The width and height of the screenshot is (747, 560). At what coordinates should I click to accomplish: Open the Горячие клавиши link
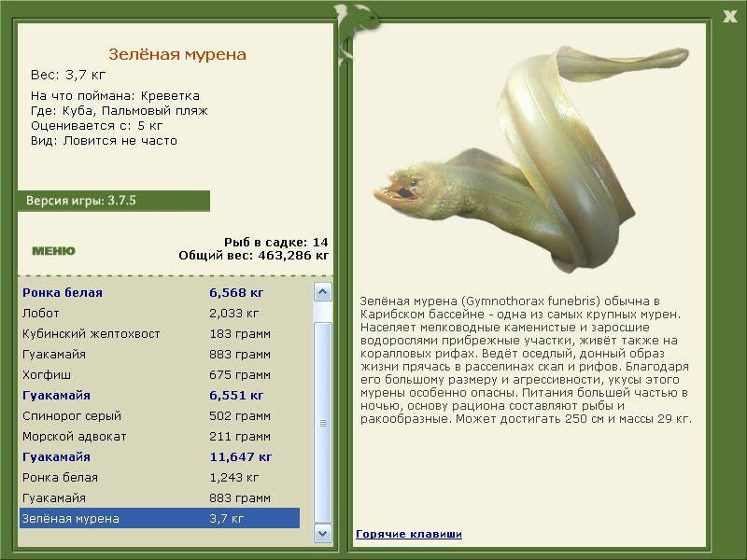tap(409, 534)
